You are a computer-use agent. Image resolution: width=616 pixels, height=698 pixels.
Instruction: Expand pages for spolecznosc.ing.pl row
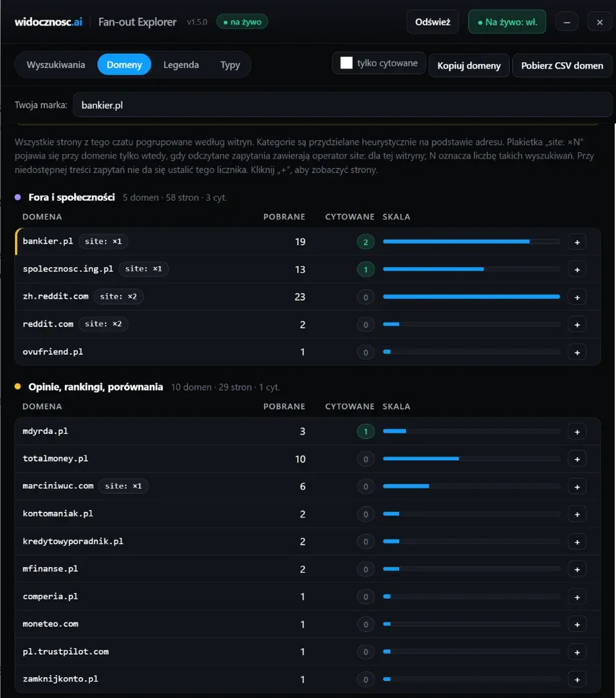pos(577,270)
